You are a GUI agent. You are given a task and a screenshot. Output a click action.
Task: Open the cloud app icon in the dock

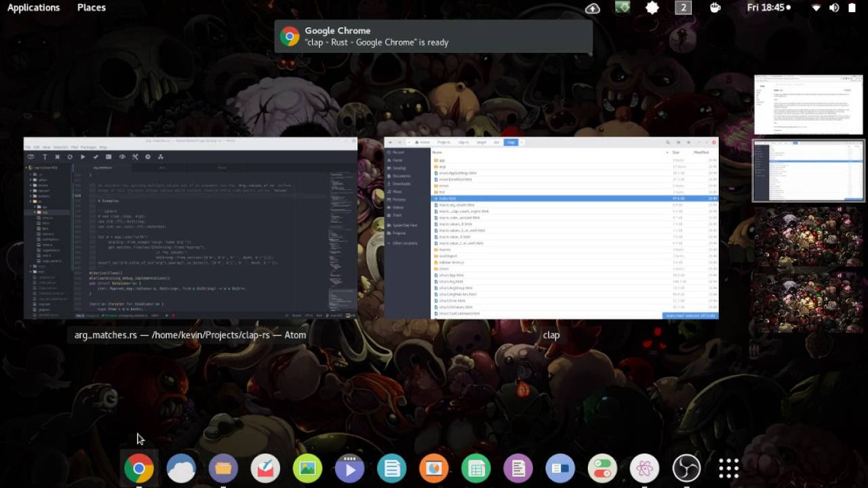click(x=181, y=468)
